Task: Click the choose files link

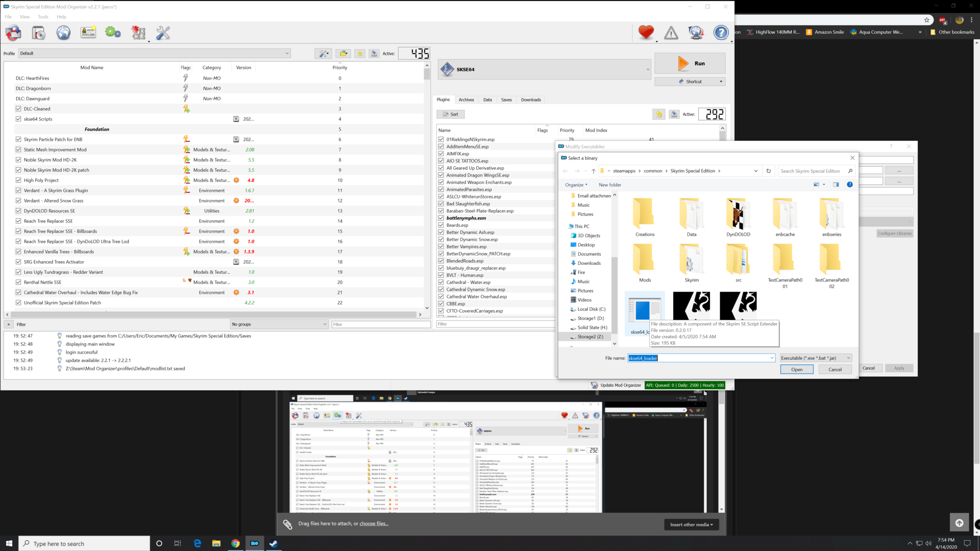Action: (374, 523)
